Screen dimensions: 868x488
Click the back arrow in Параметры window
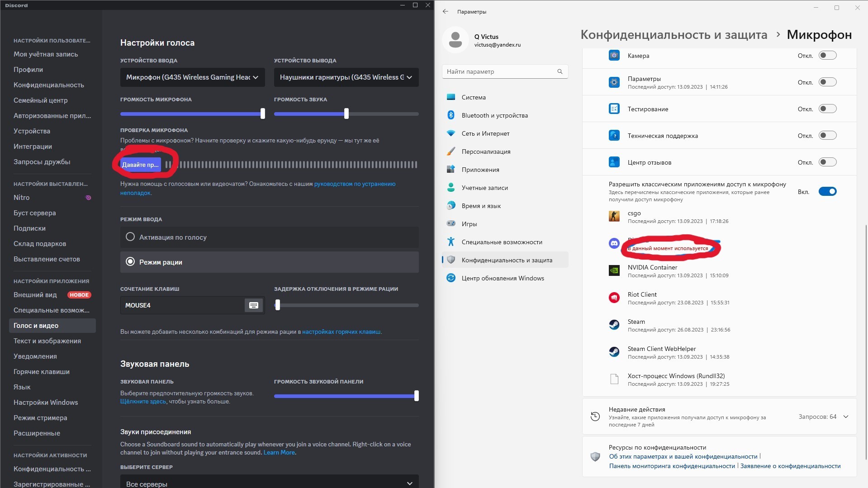(446, 11)
